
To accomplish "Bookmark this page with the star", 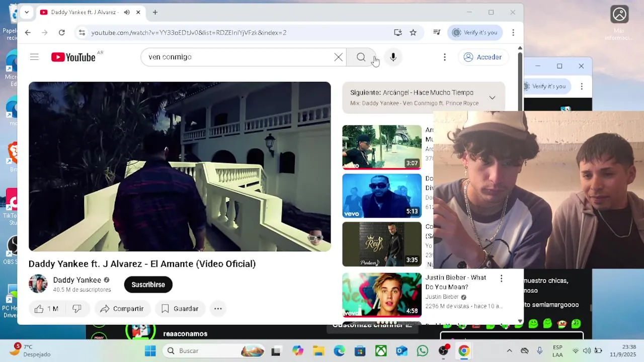I will pos(413,33).
